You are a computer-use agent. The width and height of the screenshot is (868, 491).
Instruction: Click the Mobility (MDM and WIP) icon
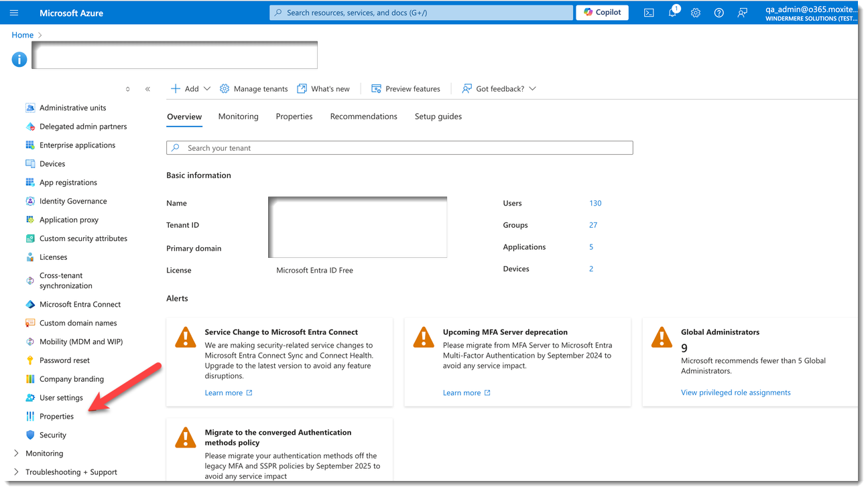(x=30, y=342)
